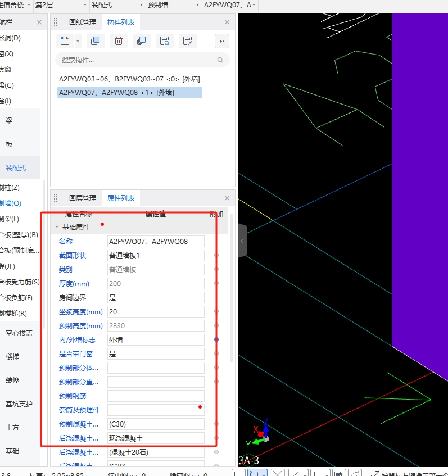Choose 合板(整厚)(B) in the sidebar list
Viewport: 448px width, 476px height.
point(19,235)
